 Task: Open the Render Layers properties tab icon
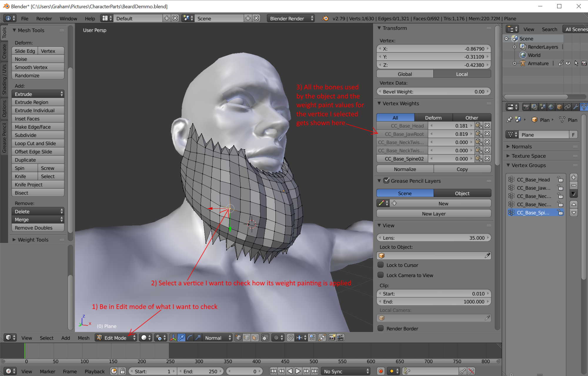[534, 107]
